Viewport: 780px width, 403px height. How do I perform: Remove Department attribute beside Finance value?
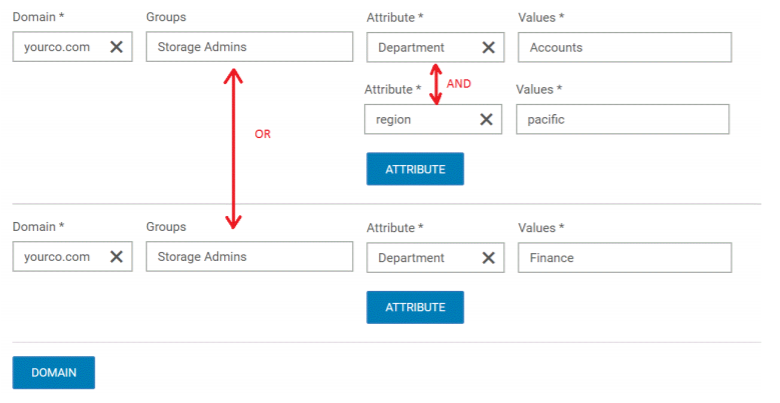tap(488, 257)
